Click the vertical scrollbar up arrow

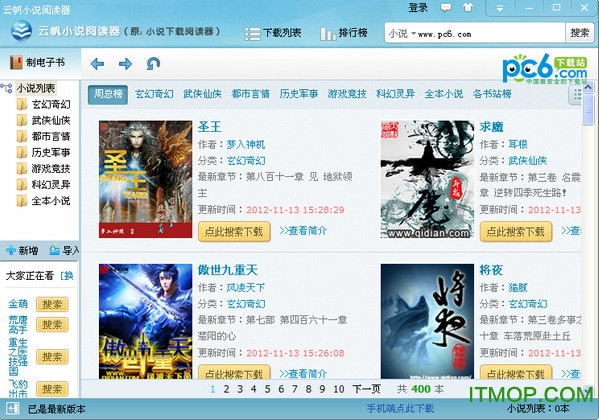pyautogui.click(x=588, y=87)
